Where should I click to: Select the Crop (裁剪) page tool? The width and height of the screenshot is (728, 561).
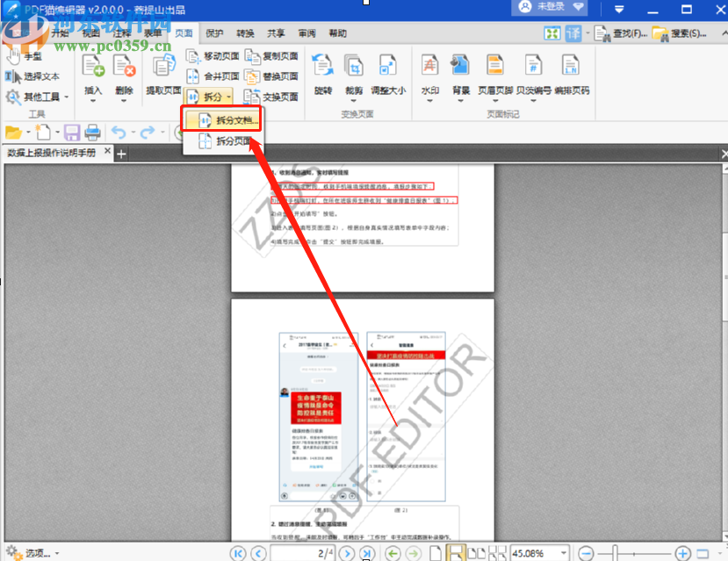coord(354,75)
